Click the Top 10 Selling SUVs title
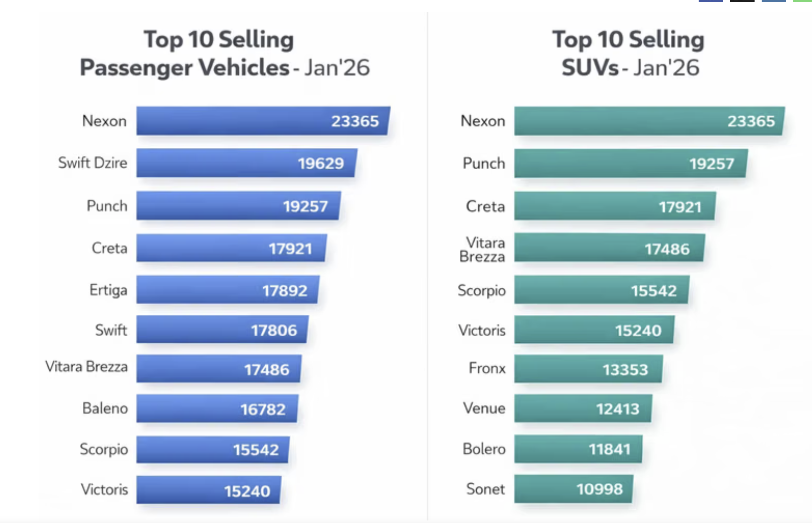Screen dimensions: 812x523 click(x=629, y=54)
